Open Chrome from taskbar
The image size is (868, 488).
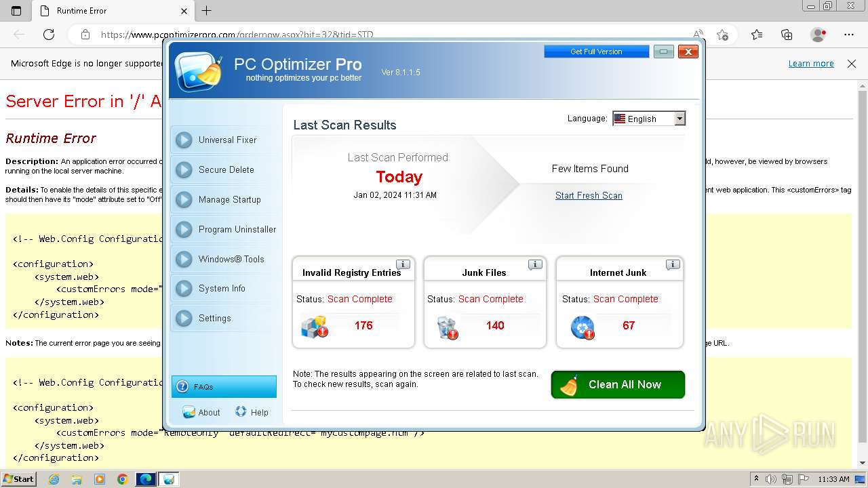(123, 479)
